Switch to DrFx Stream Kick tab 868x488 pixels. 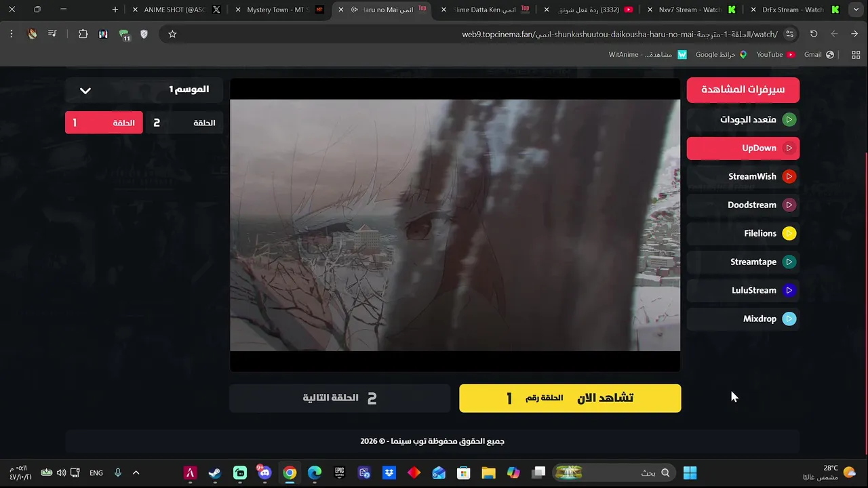793,9
